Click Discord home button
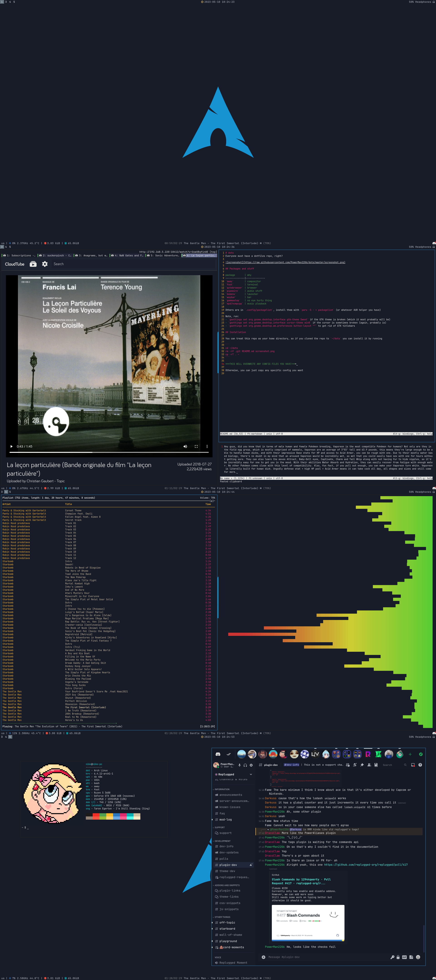Screen dimensions: 436x980 pyautogui.click(x=218, y=754)
